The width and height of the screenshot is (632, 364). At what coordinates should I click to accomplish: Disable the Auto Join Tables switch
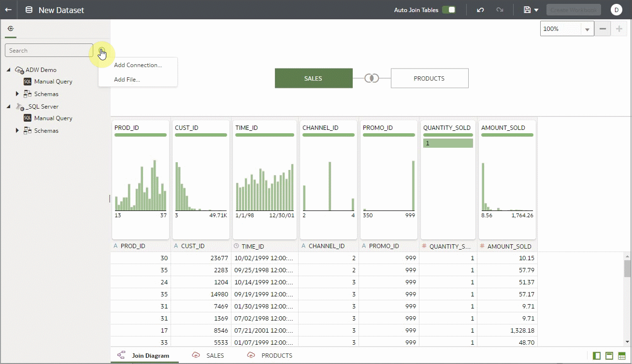point(448,9)
